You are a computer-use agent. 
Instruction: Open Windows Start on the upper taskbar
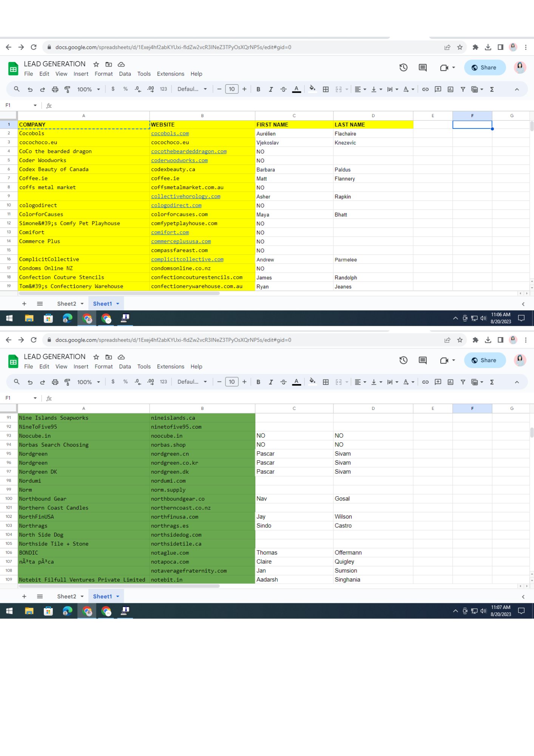tap(9, 318)
